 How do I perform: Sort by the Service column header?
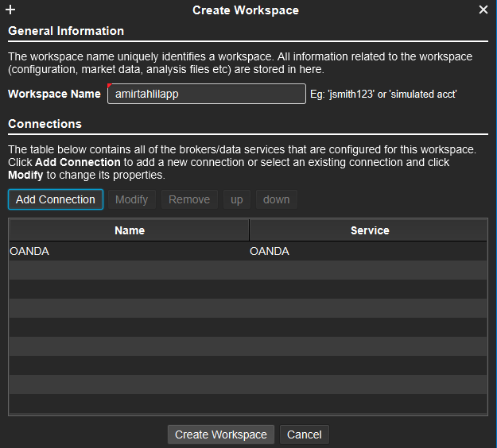pyautogui.click(x=370, y=230)
